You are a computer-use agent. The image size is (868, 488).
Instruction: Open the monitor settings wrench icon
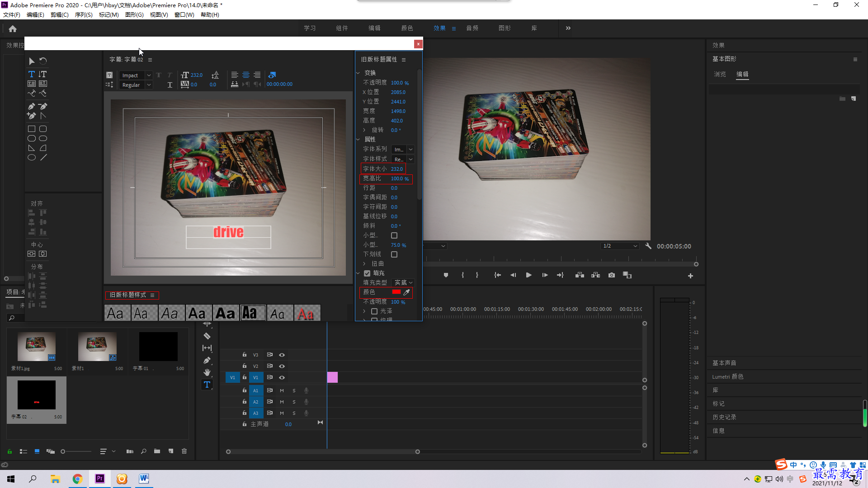pos(648,246)
